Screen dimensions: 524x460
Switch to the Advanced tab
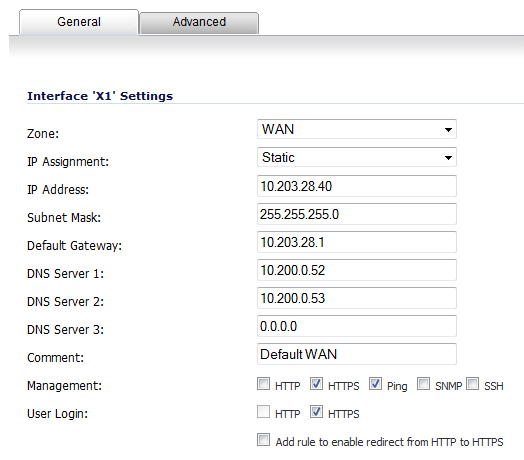pyautogui.click(x=199, y=22)
